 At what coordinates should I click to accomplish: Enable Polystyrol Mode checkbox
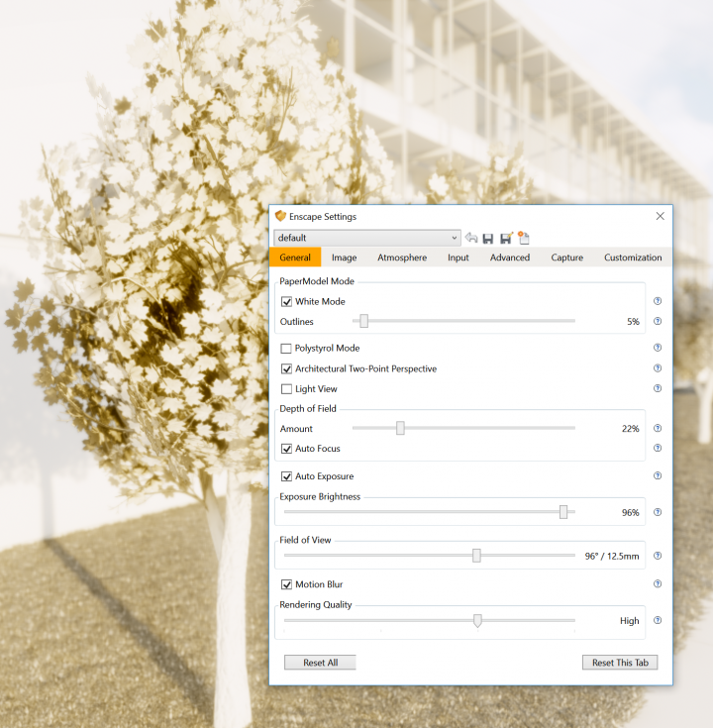[x=287, y=349]
